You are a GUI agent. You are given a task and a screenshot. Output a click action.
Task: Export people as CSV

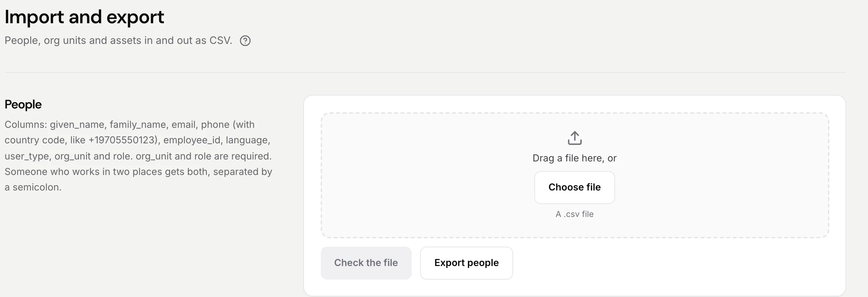point(466,263)
